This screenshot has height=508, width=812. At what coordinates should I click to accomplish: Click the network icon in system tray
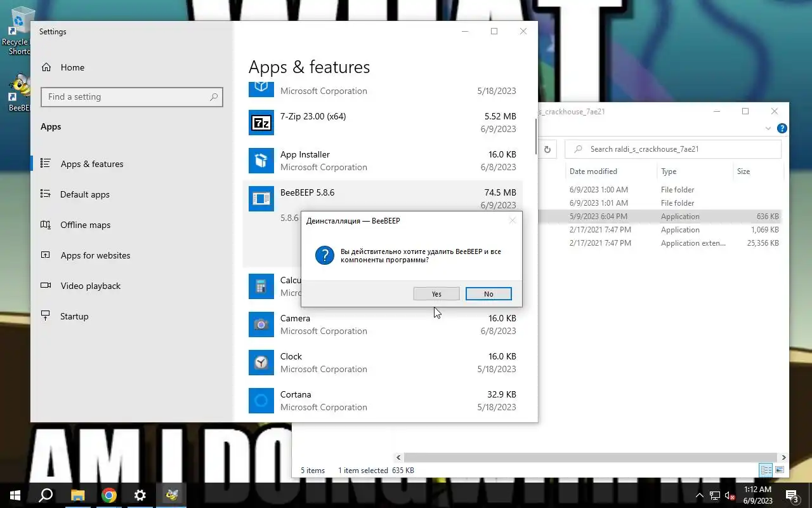click(715, 495)
